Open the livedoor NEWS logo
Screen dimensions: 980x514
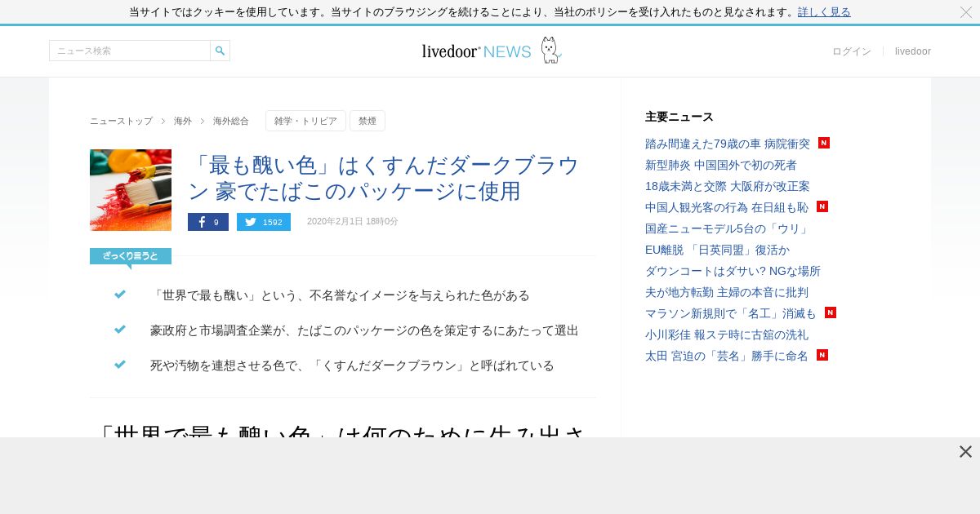click(x=492, y=51)
